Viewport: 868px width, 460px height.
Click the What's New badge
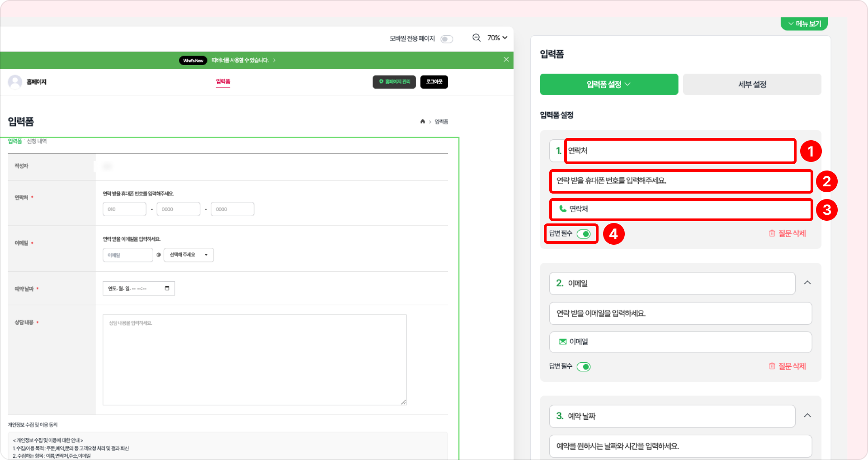[x=193, y=60]
